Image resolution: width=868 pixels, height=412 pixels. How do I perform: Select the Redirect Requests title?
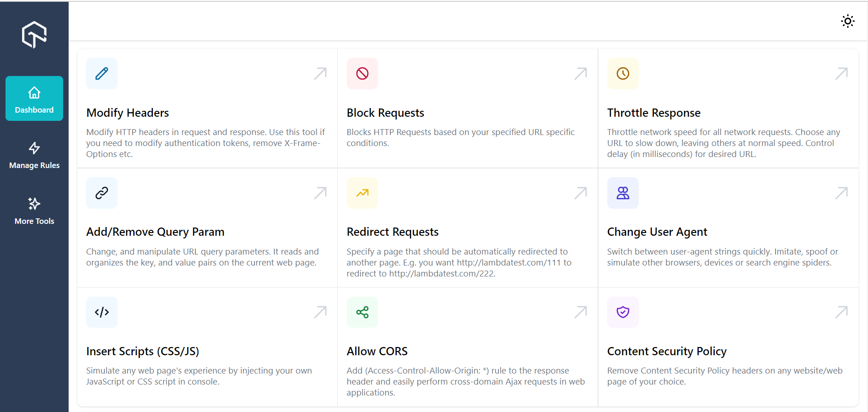393,232
